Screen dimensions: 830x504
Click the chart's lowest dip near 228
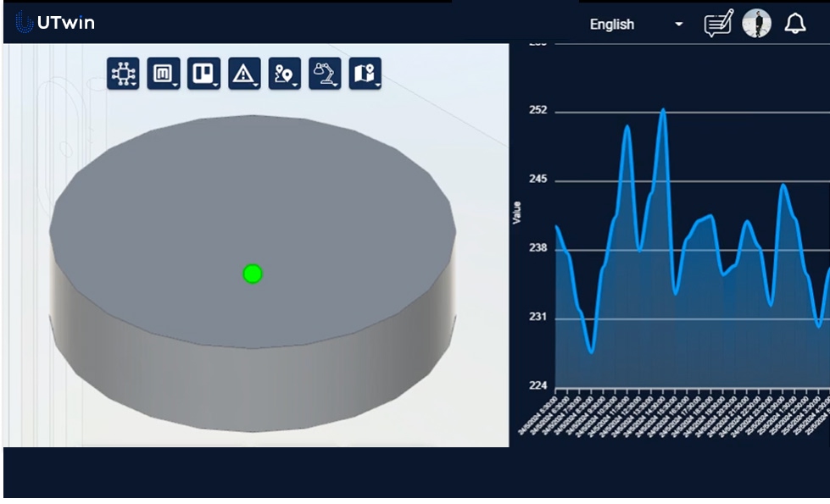(591, 351)
